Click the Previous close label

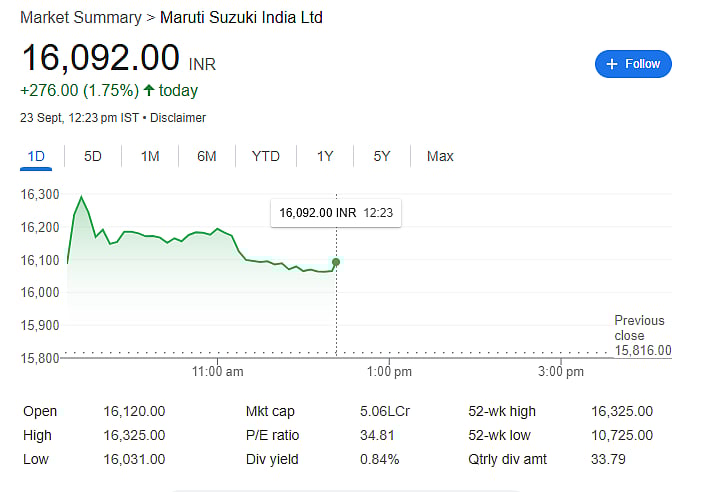tap(639, 328)
